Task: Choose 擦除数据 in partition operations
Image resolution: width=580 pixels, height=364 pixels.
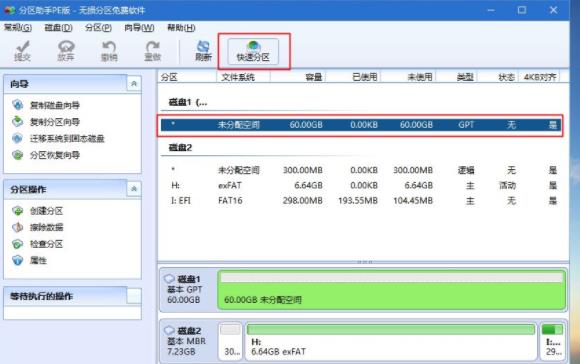Action: (46, 227)
